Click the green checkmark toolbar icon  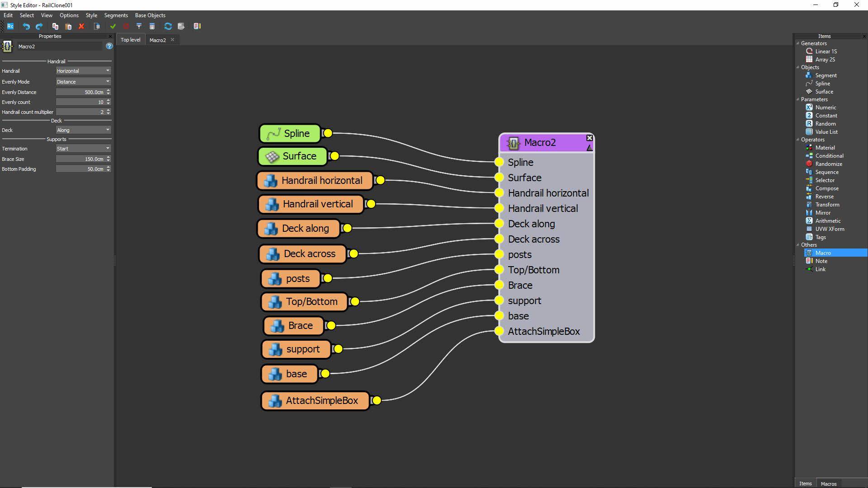point(113,26)
